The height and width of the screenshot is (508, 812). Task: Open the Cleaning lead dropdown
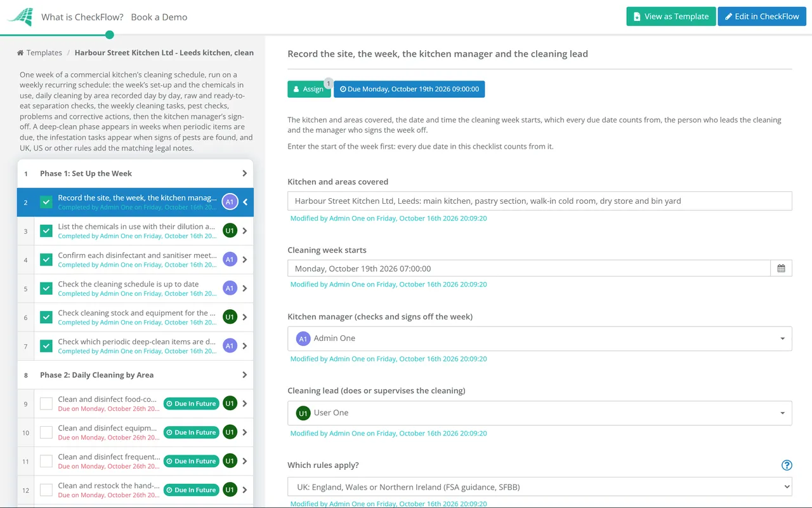(x=540, y=413)
